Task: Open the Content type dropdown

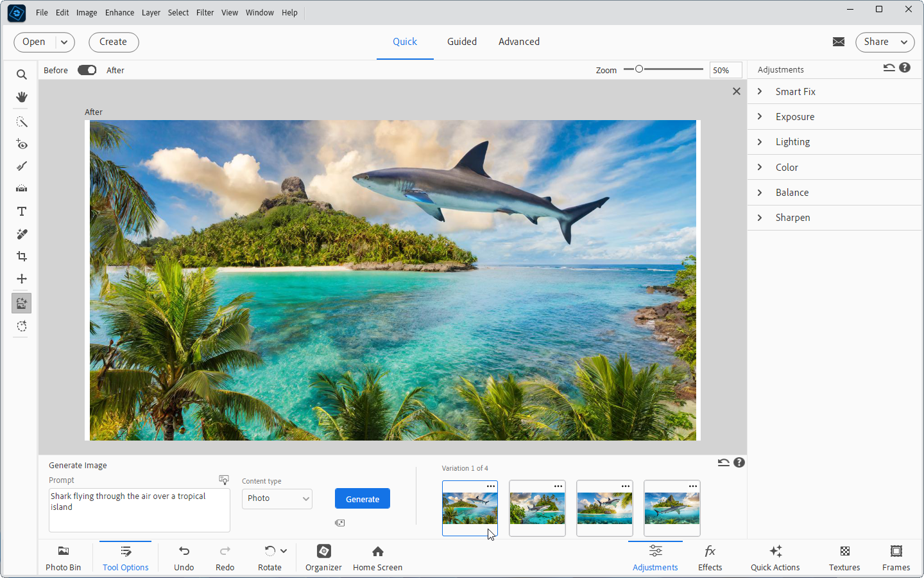Action: pos(277,498)
